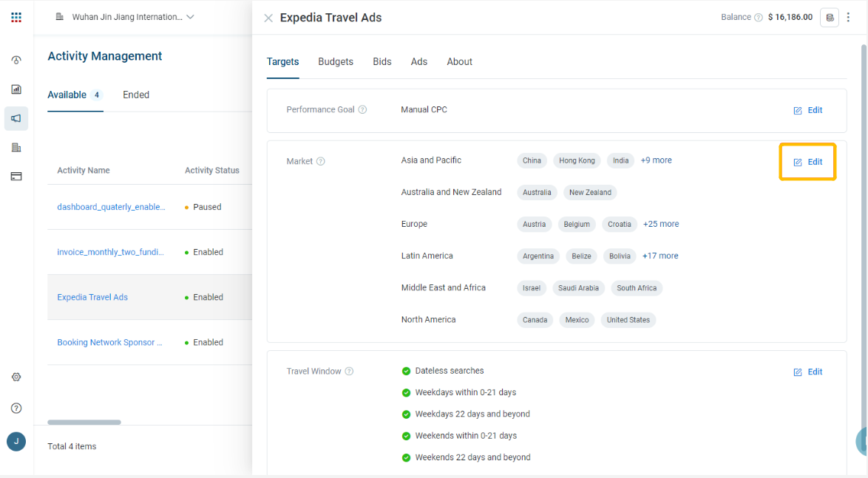Switch to the Targets tab

tap(283, 62)
